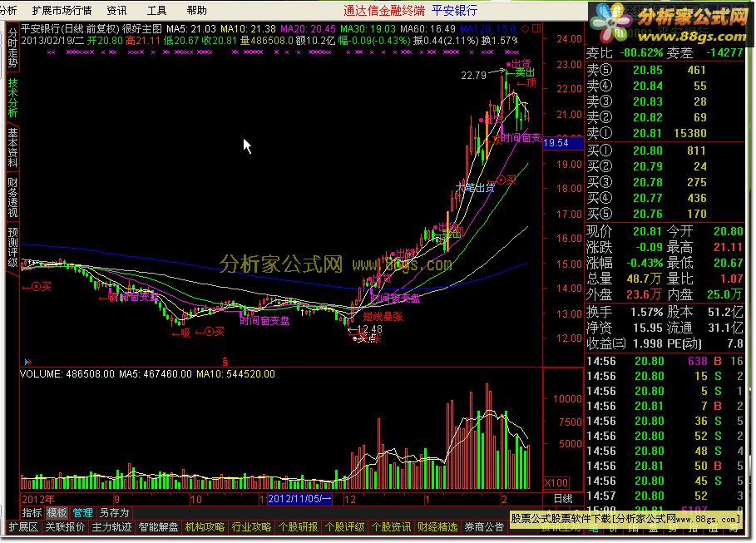756x543 pixels.
Task: Click the VOLUME indicator label
Action: (41, 374)
